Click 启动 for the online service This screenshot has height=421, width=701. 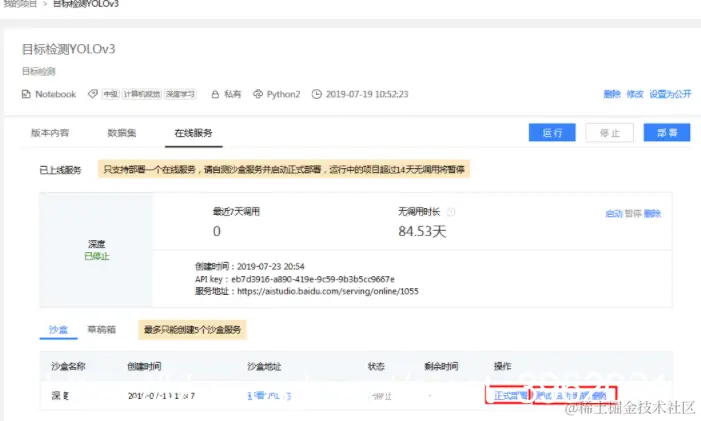coord(614,214)
